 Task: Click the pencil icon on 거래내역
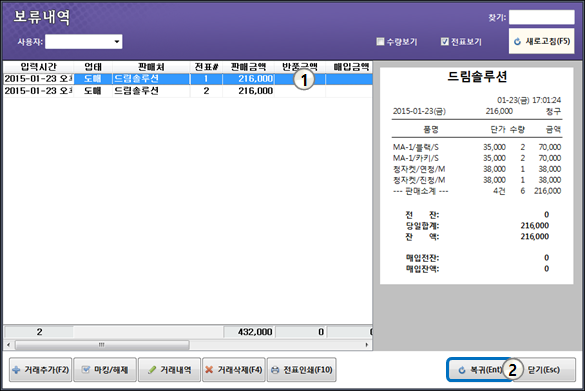click(152, 370)
